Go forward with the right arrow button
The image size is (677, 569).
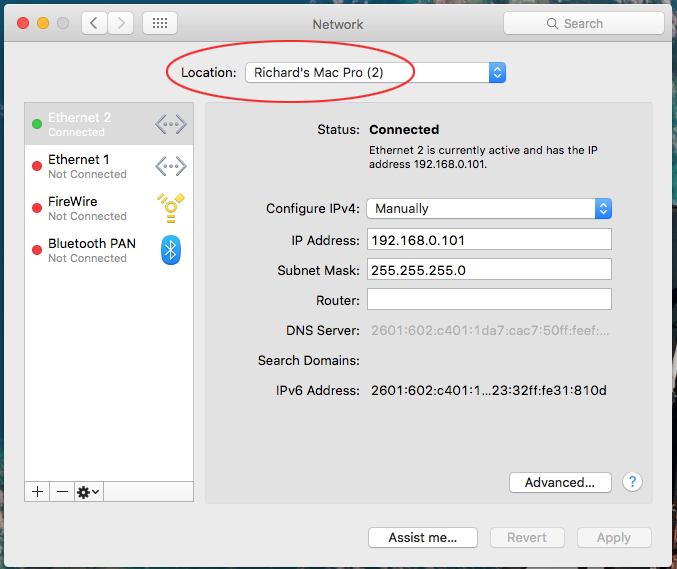click(120, 23)
